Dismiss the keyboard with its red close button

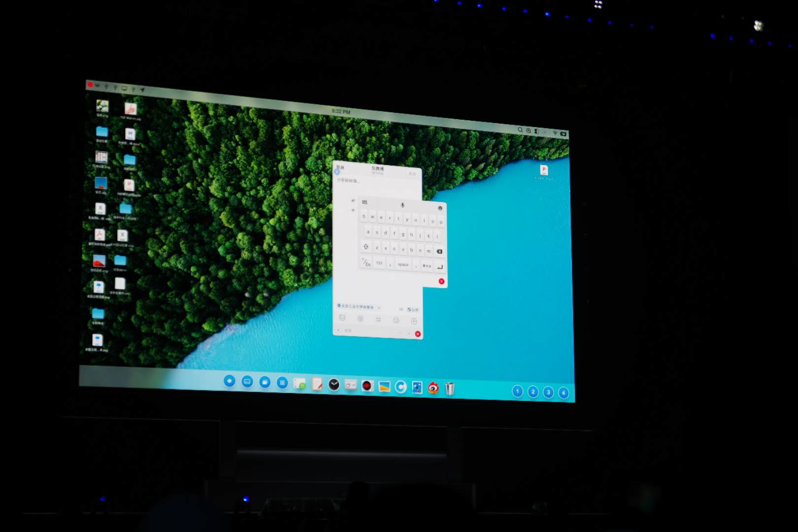tap(441, 281)
